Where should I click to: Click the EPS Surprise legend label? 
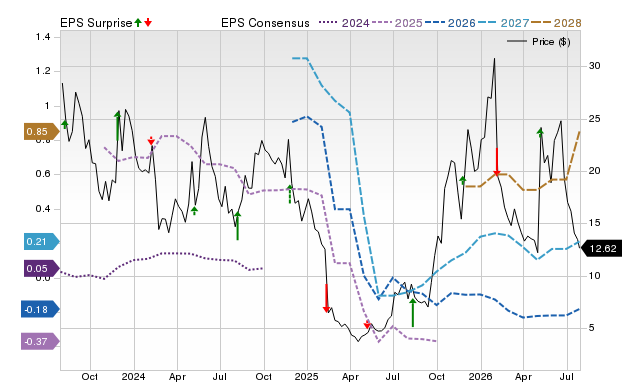click(x=96, y=23)
